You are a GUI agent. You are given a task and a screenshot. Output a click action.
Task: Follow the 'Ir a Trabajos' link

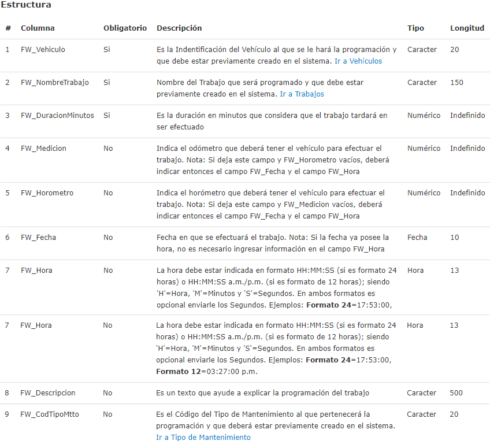302,94
